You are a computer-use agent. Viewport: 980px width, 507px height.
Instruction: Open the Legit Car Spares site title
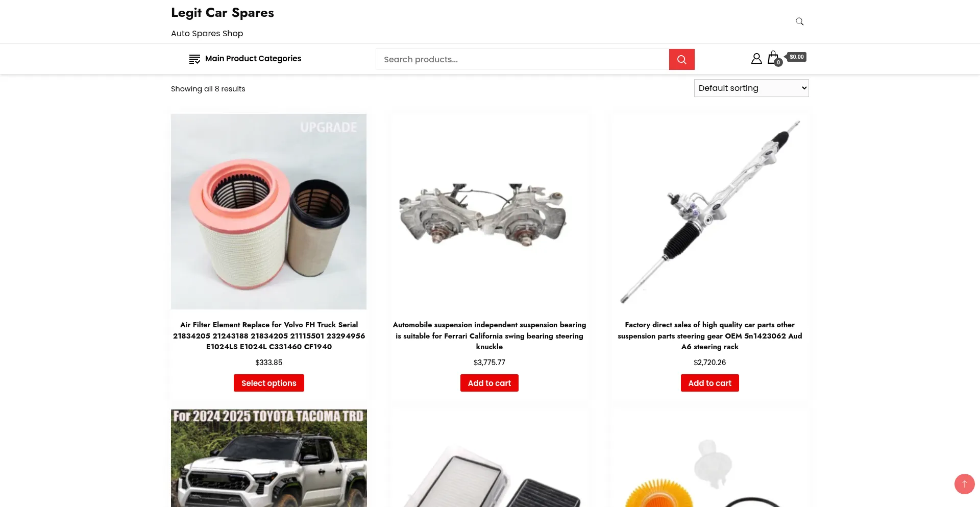[223, 13]
